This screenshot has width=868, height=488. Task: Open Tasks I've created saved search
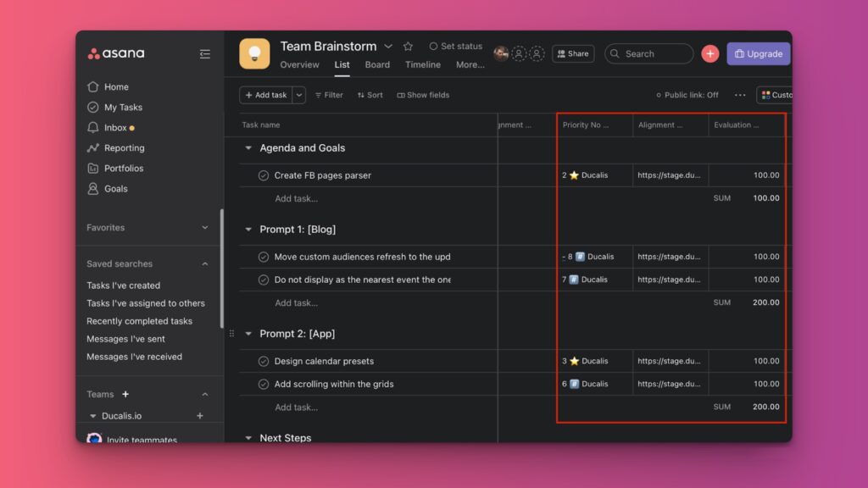(123, 286)
